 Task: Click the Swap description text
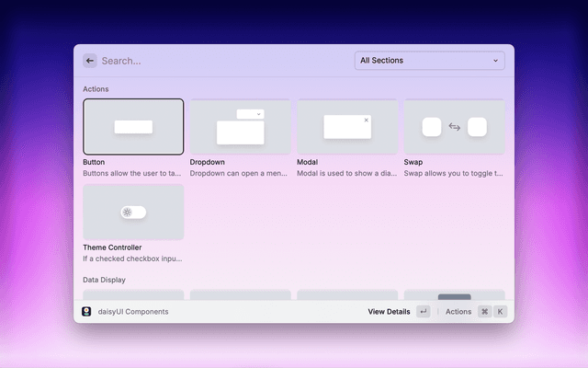pyautogui.click(x=454, y=173)
